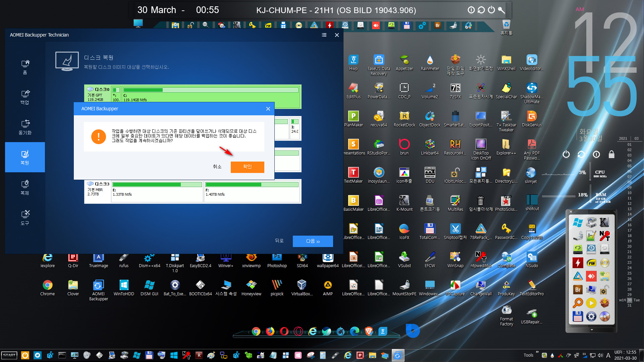
Task: Open the Chrome desktop icon
Action: click(47, 288)
